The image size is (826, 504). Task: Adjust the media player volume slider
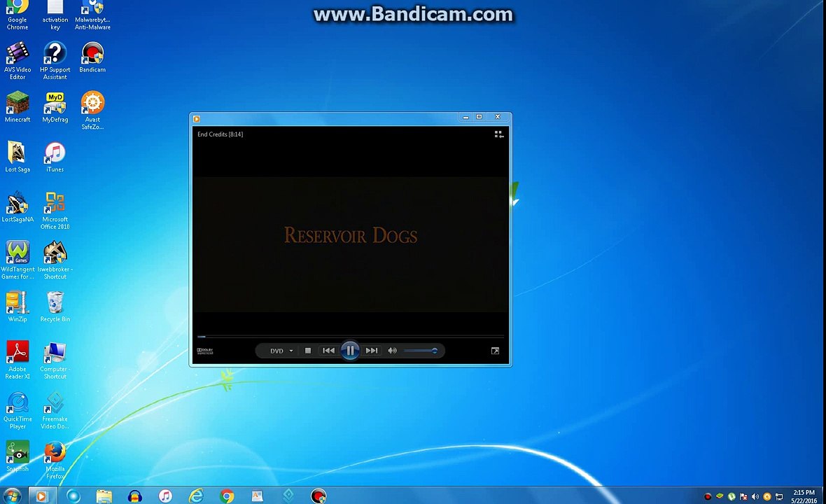click(x=421, y=350)
